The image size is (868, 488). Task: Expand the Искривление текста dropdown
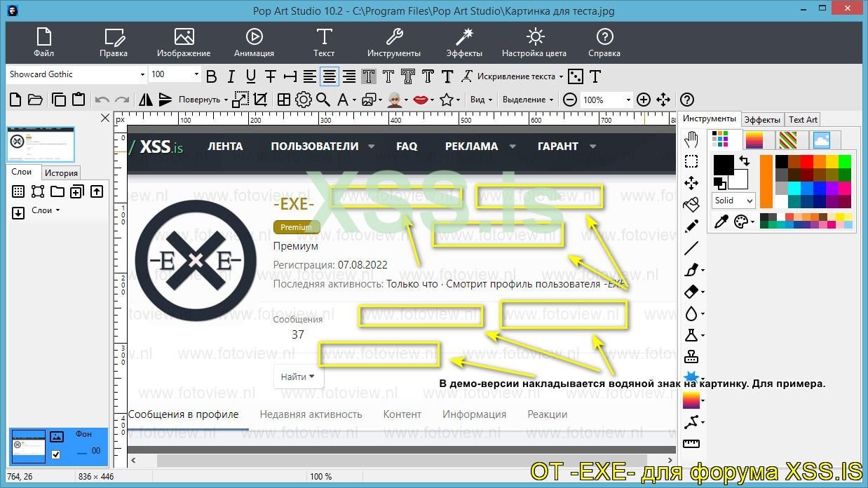[520, 76]
